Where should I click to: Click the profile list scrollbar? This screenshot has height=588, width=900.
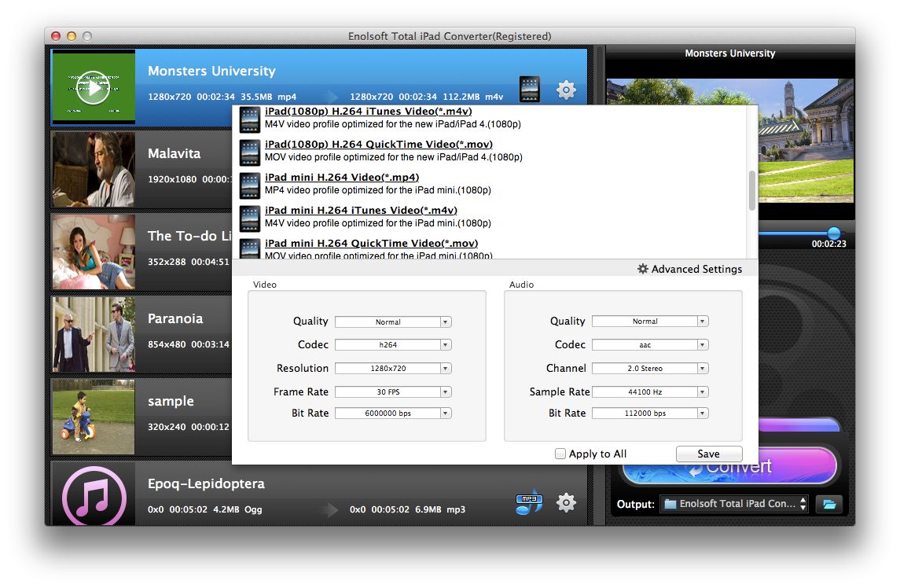coord(752,191)
